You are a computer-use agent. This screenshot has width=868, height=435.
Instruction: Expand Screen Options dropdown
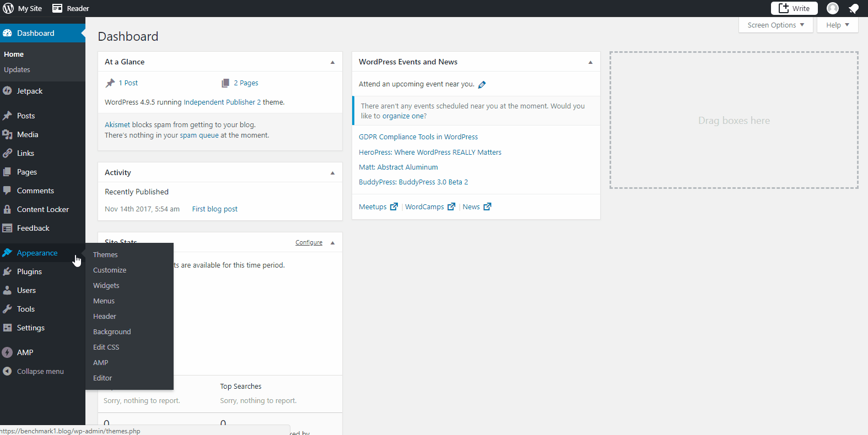pos(776,25)
